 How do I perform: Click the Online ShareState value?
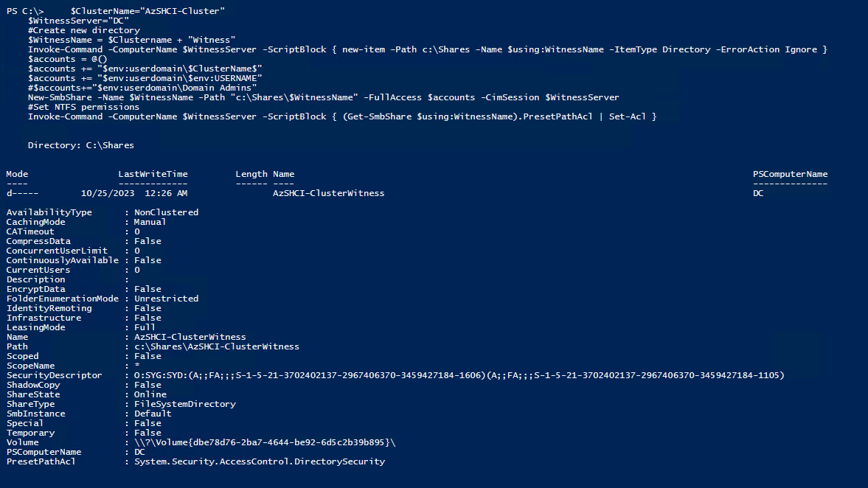click(x=150, y=394)
